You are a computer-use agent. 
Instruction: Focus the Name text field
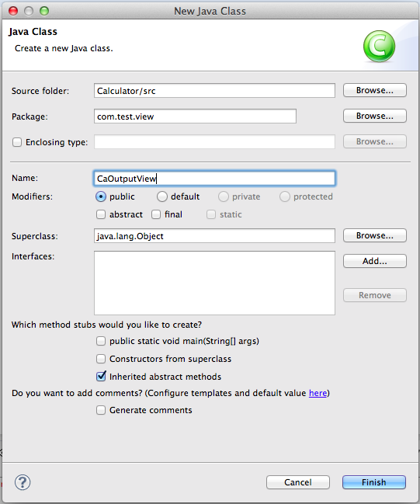coord(214,179)
